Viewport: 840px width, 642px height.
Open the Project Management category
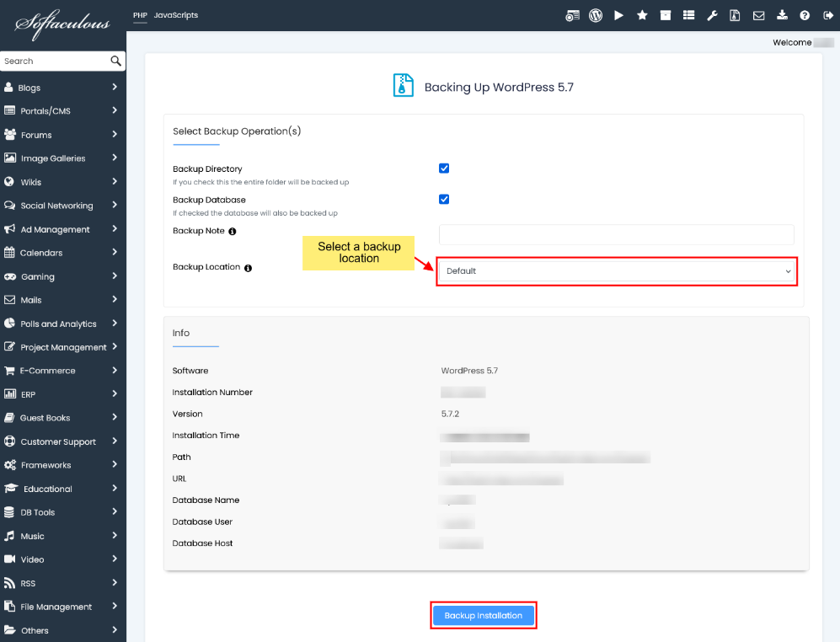point(62,347)
